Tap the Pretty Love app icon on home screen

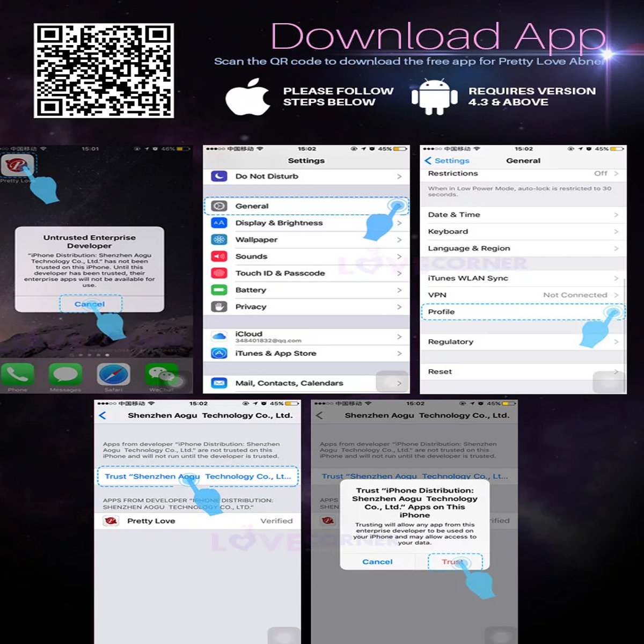point(18,165)
